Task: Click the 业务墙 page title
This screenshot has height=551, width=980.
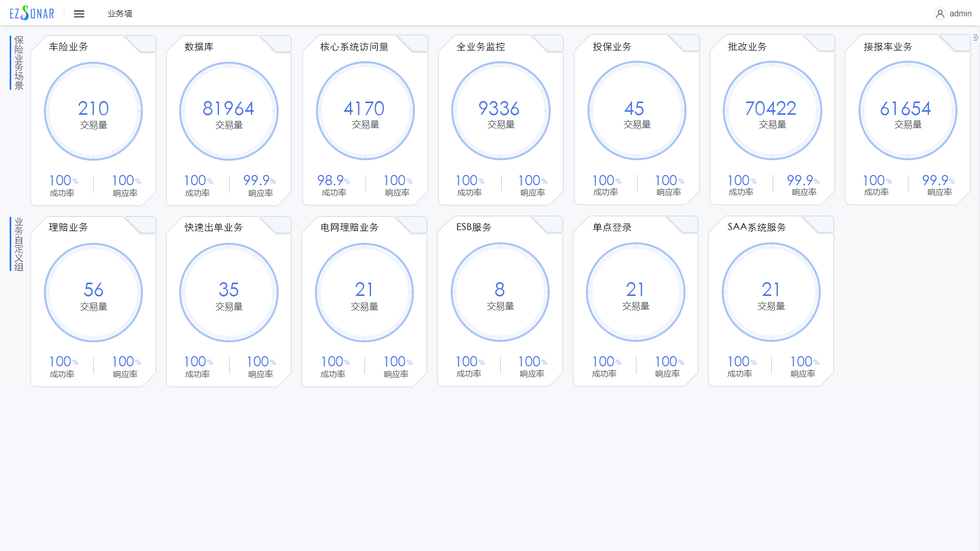Action: pyautogui.click(x=119, y=14)
